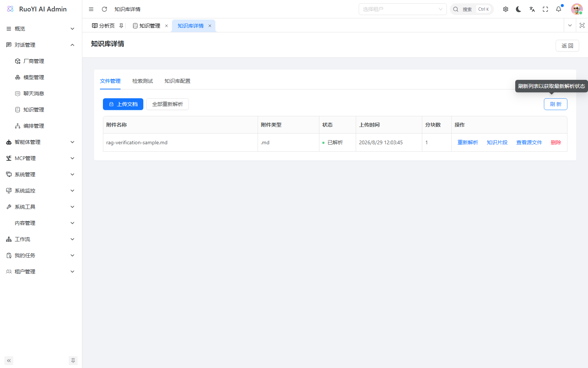Expand the 智能体管理 sidebar menu
The image size is (588, 368).
pos(41,142)
